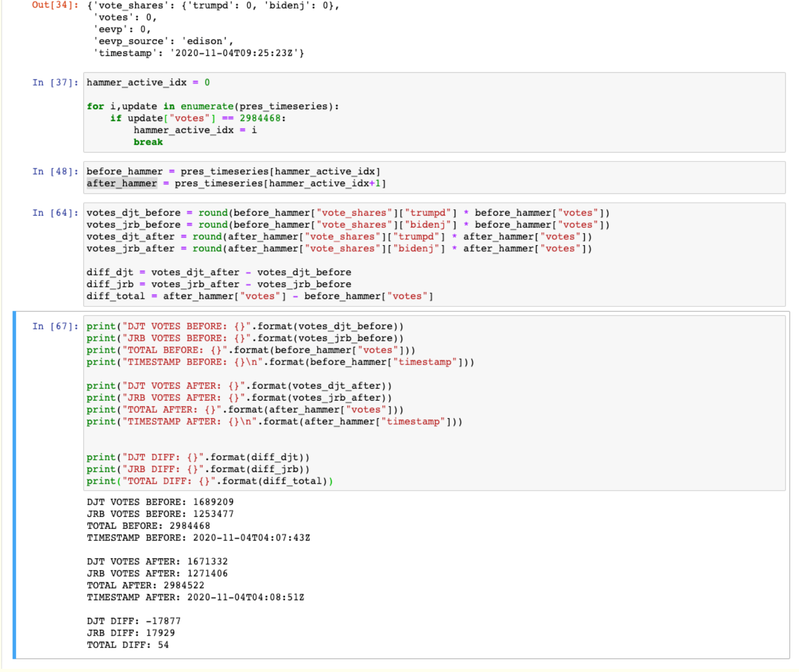Click the In [64] cell prompt

tap(55, 213)
